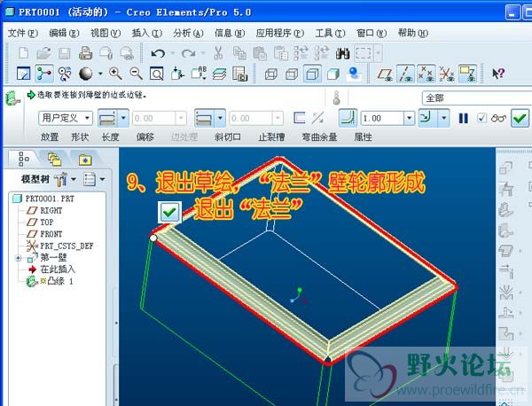Open the 形状 panel tab

(80, 137)
